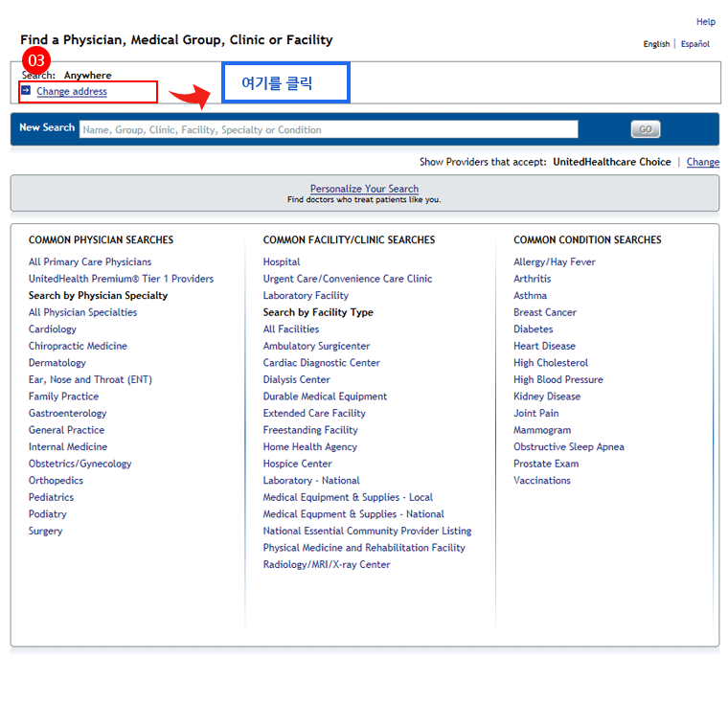Select National Essential Community Provider Listing
This screenshot has height=703, width=728.
pos(367,531)
